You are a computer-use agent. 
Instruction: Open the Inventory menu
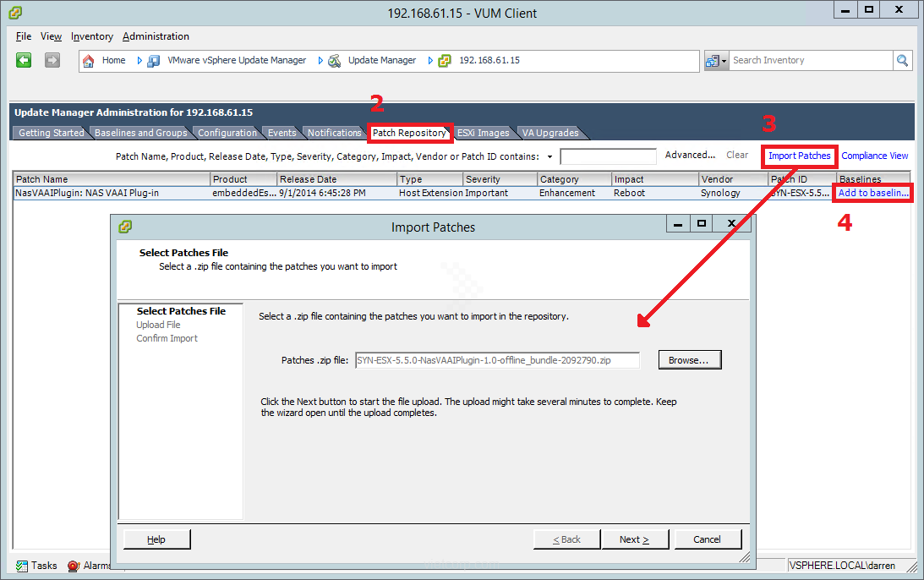[x=92, y=36]
